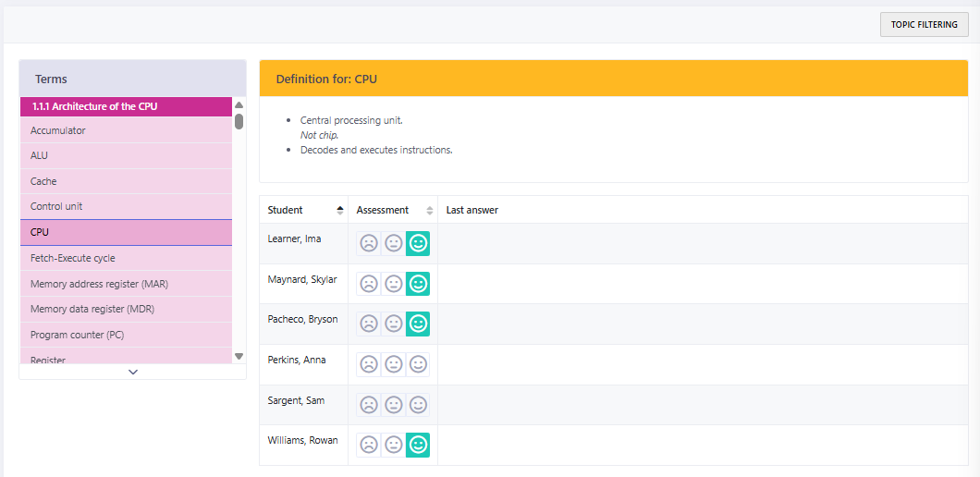Sort table by Student column

coord(339,211)
